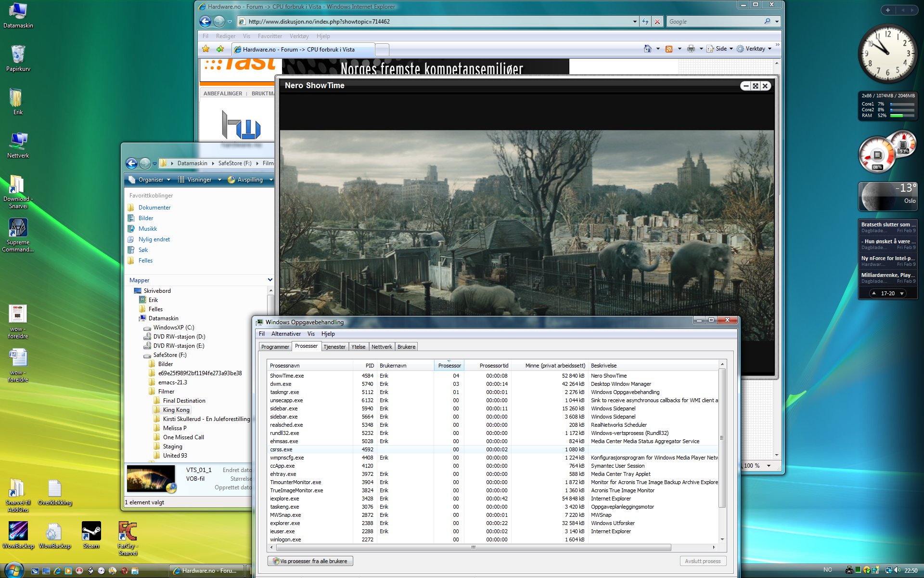Open Explorer navigation history dropdown arrow
The width and height of the screenshot is (924, 578).
point(154,164)
